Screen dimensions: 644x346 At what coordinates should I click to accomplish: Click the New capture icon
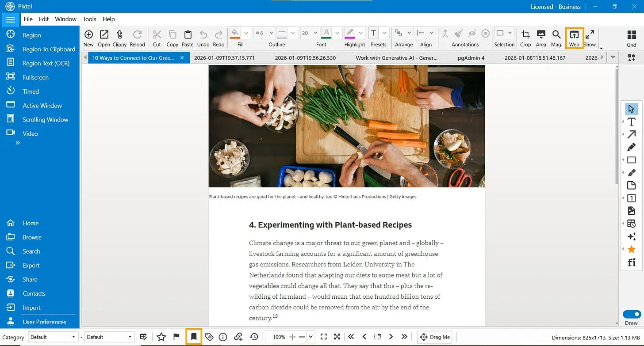(88, 34)
